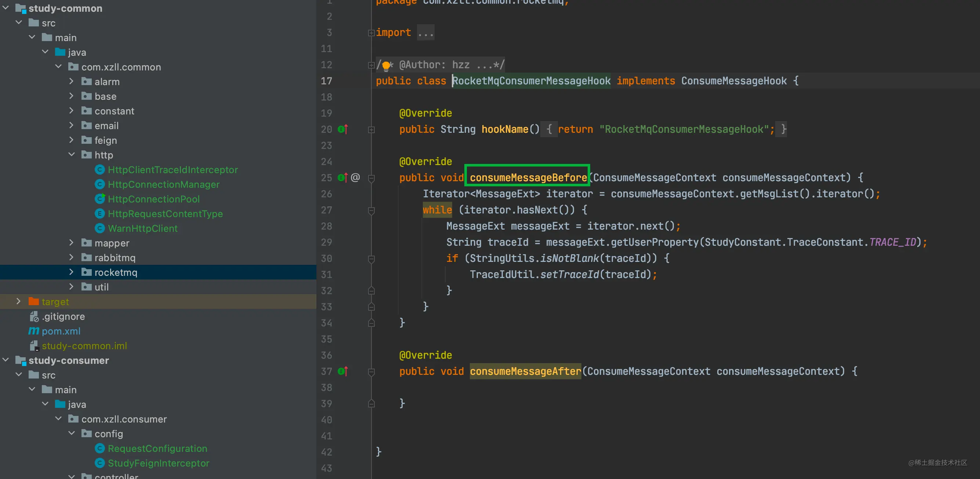Viewport: 980px width, 479px height.
Task: Click the StudyFeignInterceptor class icon
Action: (100, 463)
